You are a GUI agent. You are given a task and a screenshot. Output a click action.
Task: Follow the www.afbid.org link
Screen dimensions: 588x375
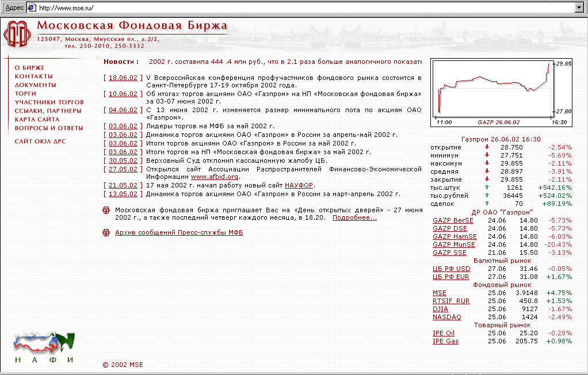215,177
